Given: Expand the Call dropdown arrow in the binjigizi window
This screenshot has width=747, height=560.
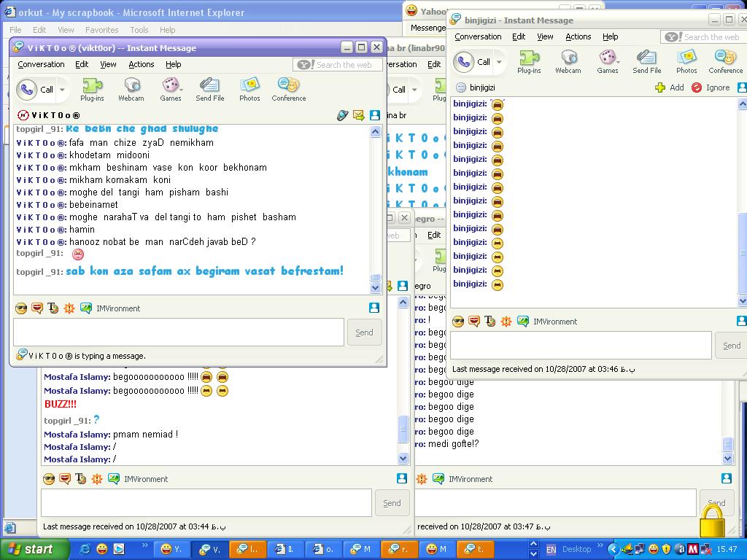Looking at the screenshot, I should (499, 63).
